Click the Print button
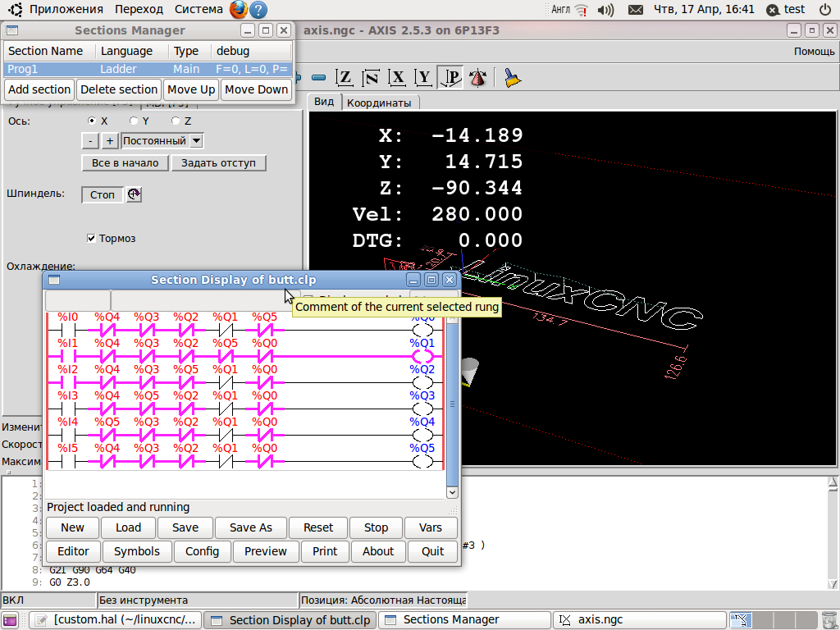 point(325,551)
